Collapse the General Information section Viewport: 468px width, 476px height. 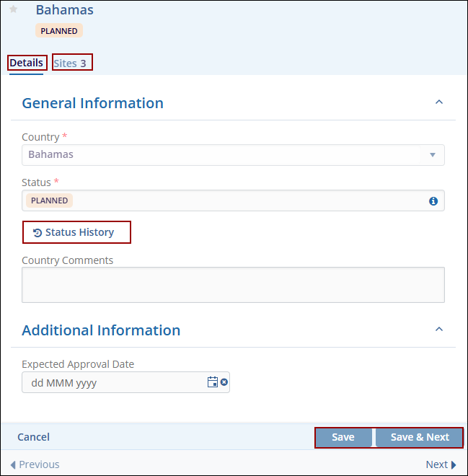click(438, 102)
